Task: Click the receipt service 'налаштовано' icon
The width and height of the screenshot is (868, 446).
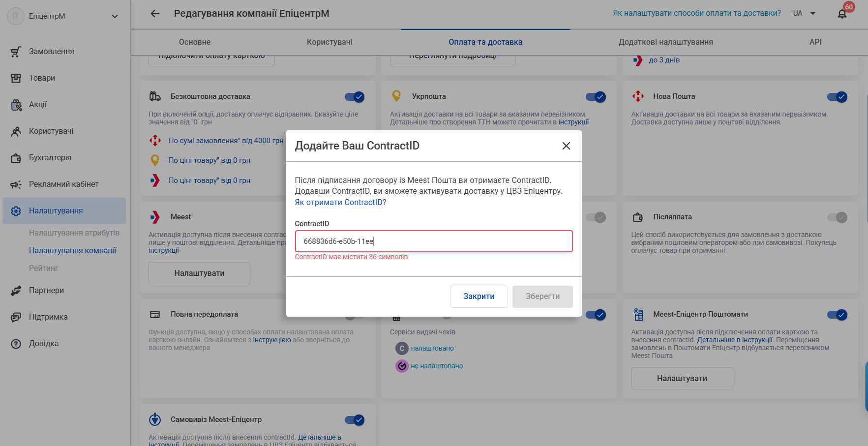Action: pyautogui.click(x=402, y=348)
